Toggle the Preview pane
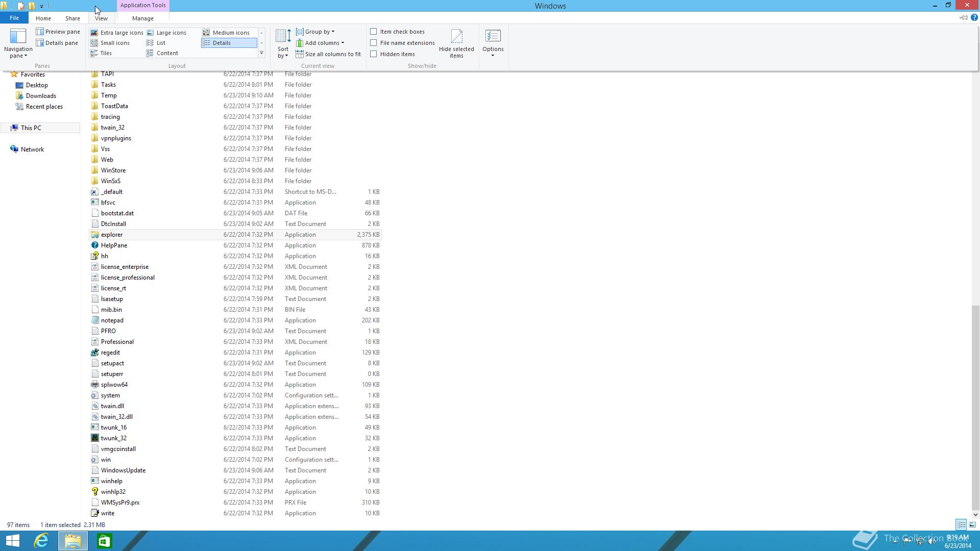 [58, 32]
